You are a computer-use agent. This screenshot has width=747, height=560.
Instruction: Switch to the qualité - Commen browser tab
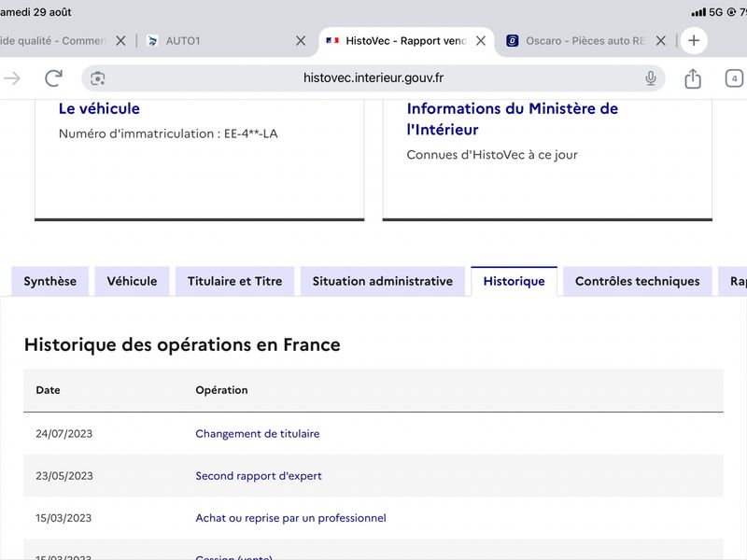[x=64, y=41]
